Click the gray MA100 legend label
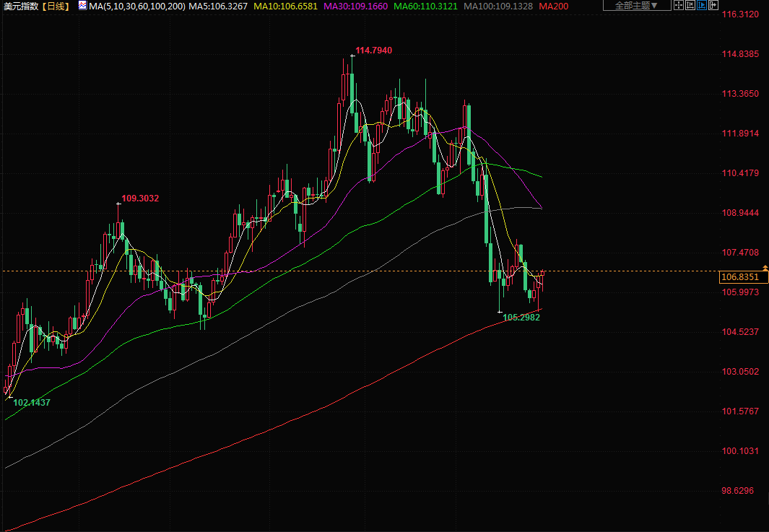 point(498,6)
